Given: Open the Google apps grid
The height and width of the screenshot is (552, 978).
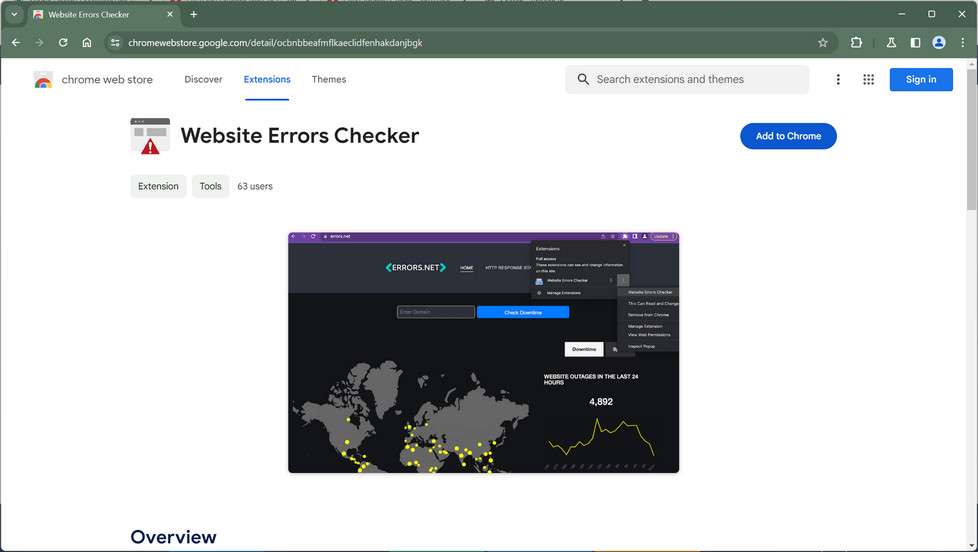Looking at the screenshot, I should click(x=868, y=79).
